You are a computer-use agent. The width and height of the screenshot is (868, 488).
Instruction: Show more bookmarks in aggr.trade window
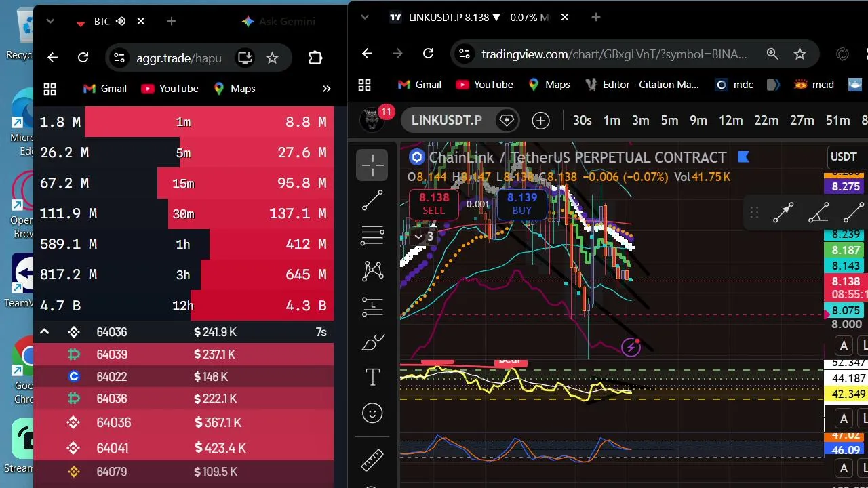point(326,89)
